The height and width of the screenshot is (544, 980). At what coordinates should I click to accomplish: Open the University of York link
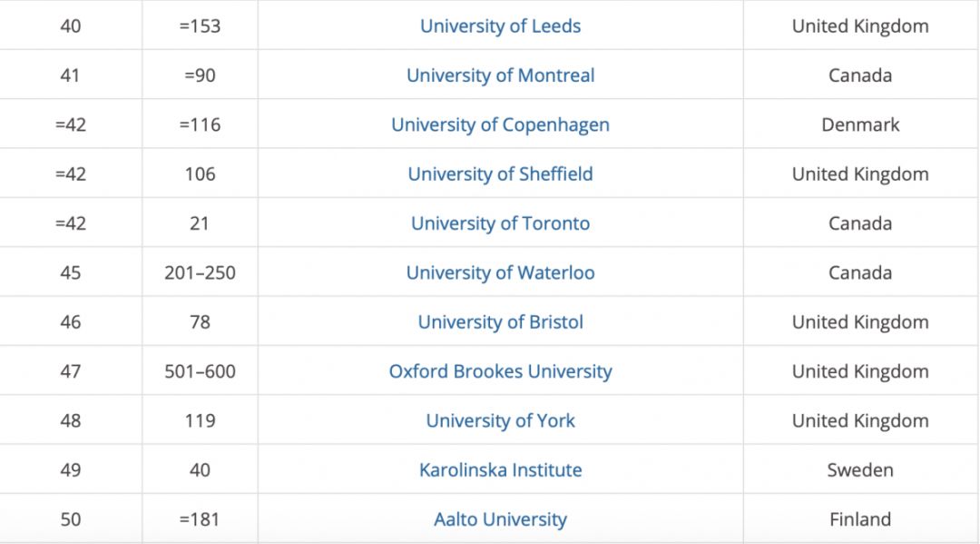500,420
